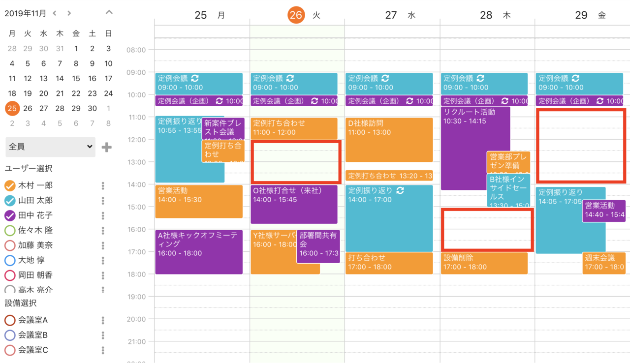
Task: Collapse the mini calendar with up chevron
Action: click(x=109, y=13)
